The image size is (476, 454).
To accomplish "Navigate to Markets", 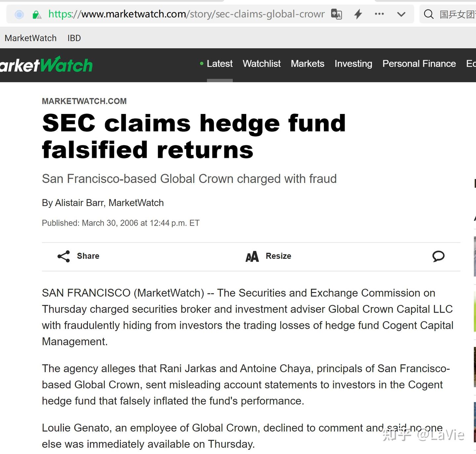I will tap(307, 64).
